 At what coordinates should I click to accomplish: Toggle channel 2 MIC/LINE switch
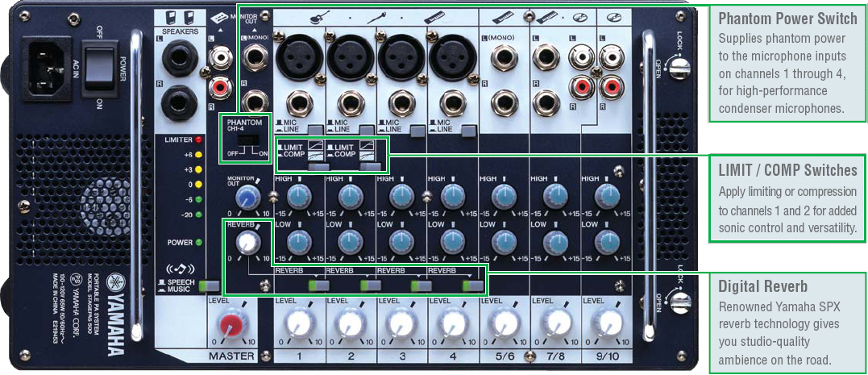coord(365,131)
